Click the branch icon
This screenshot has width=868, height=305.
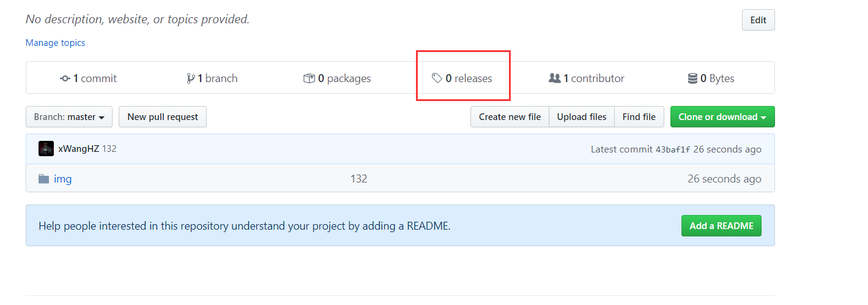tap(191, 78)
